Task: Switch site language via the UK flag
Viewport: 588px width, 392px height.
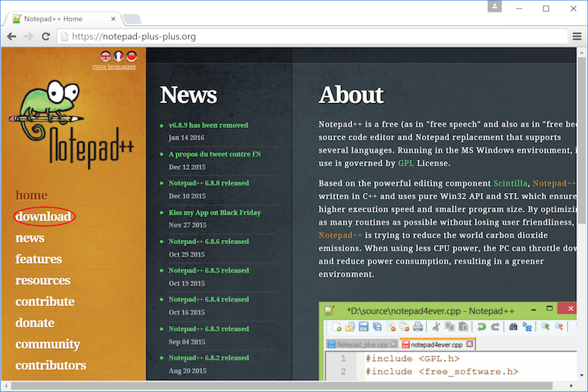Action: click(106, 57)
